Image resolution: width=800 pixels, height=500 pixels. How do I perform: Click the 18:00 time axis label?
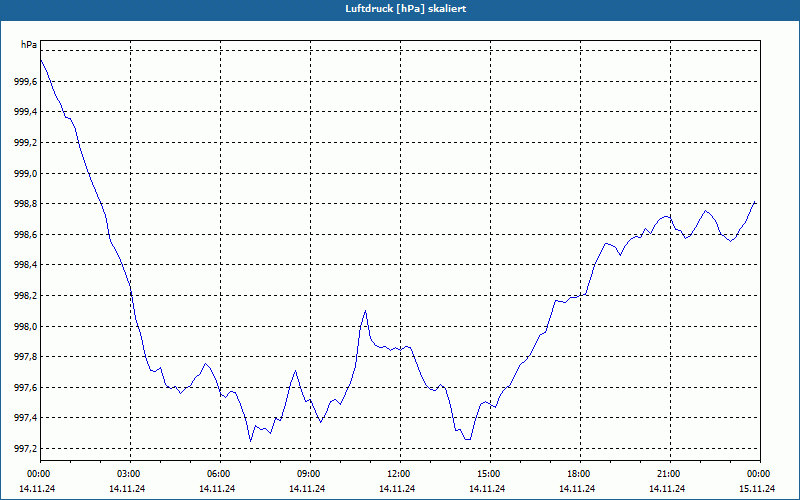pos(580,474)
